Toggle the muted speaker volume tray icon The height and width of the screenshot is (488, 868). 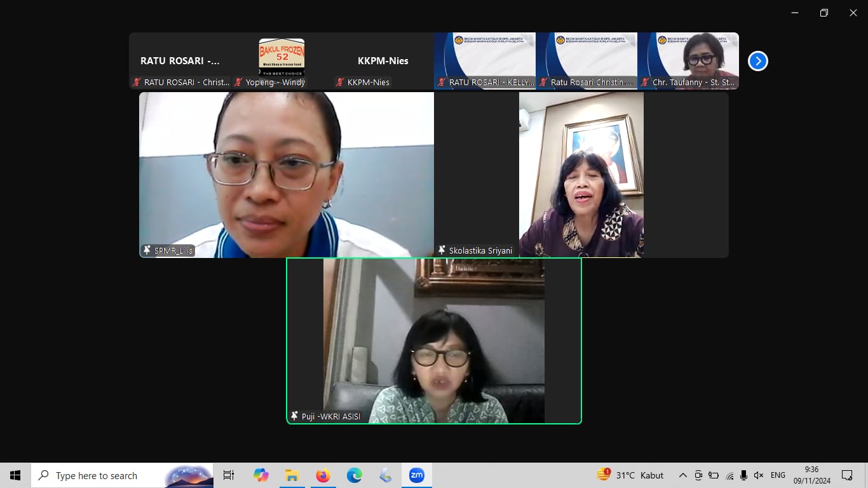click(x=758, y=475)
